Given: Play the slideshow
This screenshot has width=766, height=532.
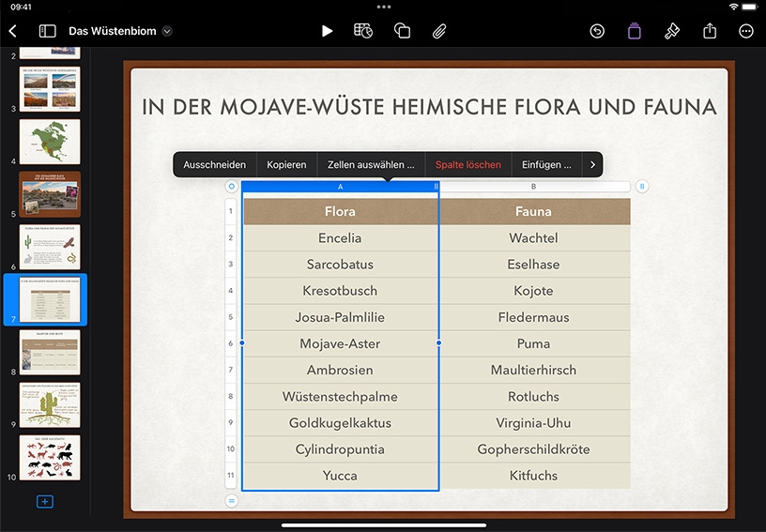Looking at the screenshot, I should [x=327, y=31].
